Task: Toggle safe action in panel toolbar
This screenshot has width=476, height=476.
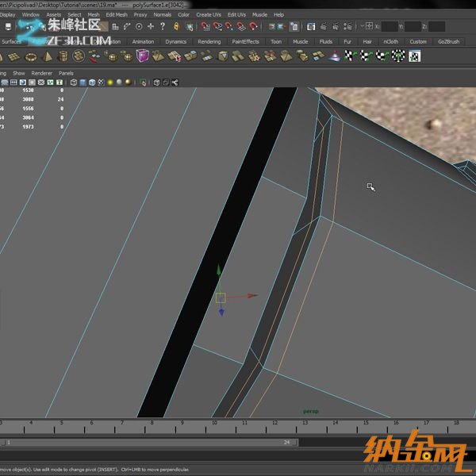Action: 50,83
